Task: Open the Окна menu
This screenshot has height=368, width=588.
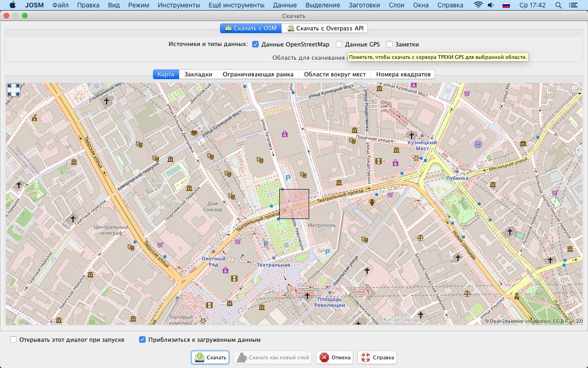Action: tap(422, 6)
